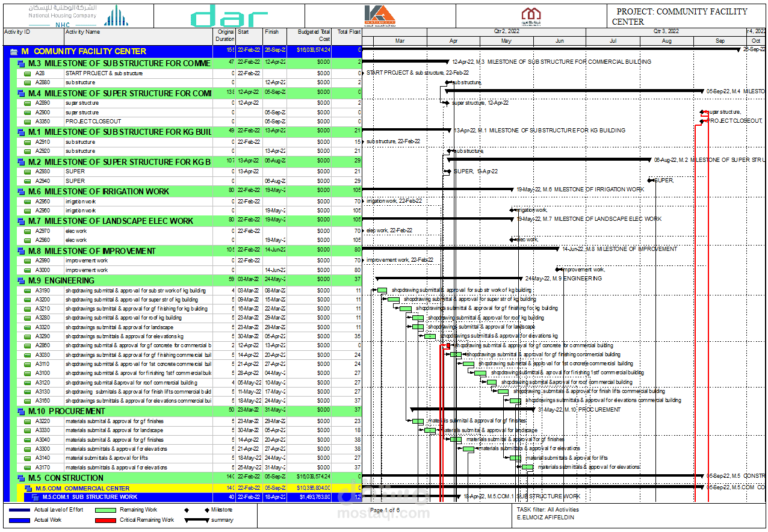Click the activity icon for row A2980
Image resolution: width=768 pixels, height=532 pixels.
tap(27, 240)
